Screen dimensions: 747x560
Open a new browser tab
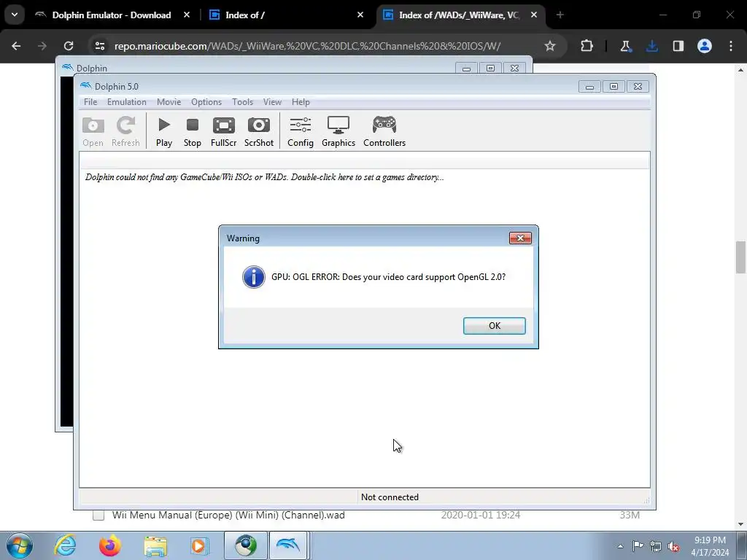[x=560, y=15]
